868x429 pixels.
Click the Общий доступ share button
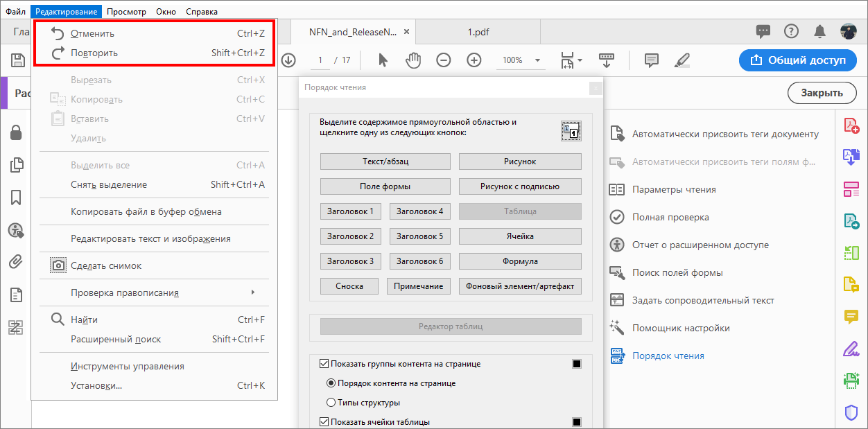tap(797, 60)
